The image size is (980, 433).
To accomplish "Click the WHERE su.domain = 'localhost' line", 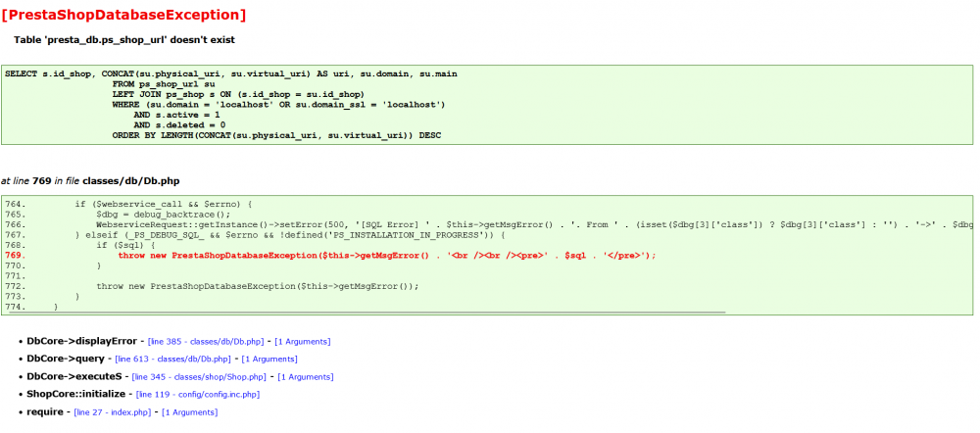I will click(x=278, y=105).
